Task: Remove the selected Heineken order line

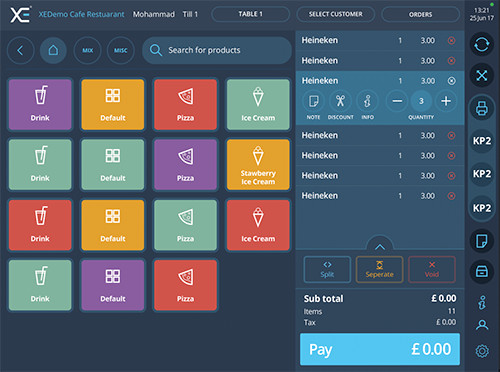Action: [451, 81]
